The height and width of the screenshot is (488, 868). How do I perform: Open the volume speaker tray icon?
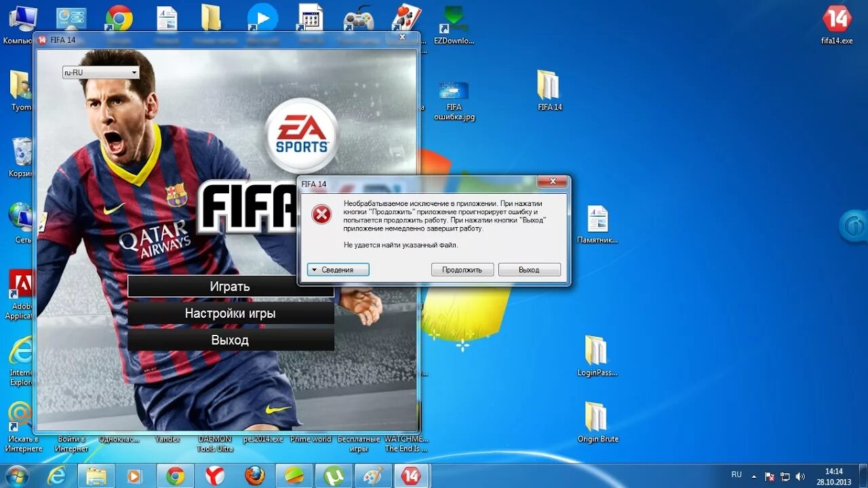[x=800, y=476]
